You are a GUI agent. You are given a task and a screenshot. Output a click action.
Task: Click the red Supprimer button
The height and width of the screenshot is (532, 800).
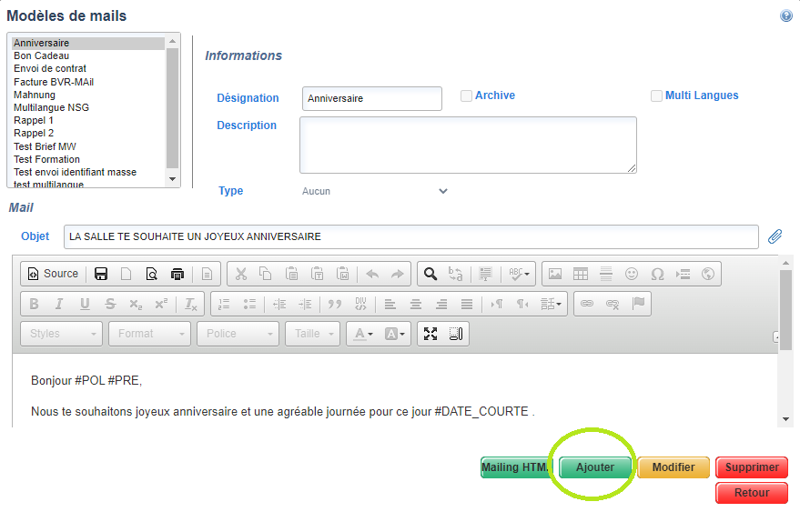[752, 467]
